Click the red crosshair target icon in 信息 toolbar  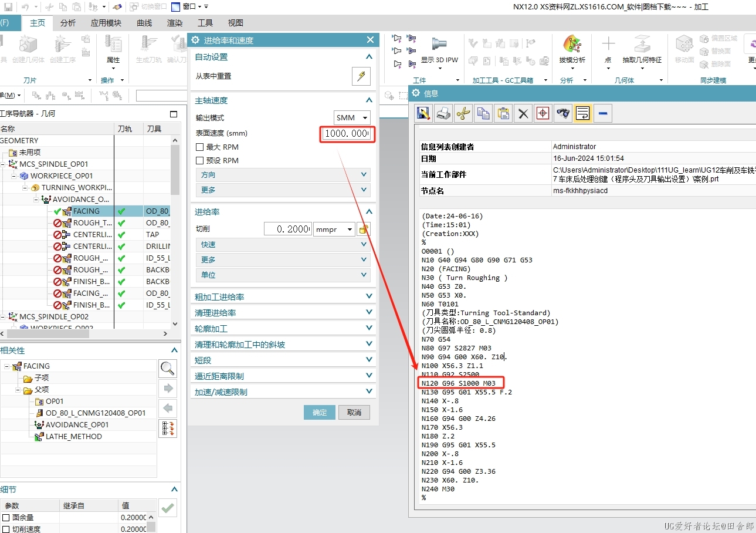(543, 113)
